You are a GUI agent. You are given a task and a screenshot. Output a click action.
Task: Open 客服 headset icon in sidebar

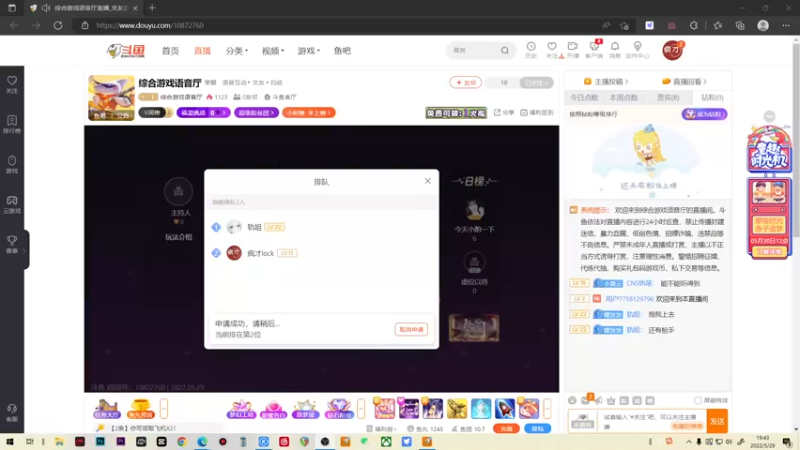12,412
